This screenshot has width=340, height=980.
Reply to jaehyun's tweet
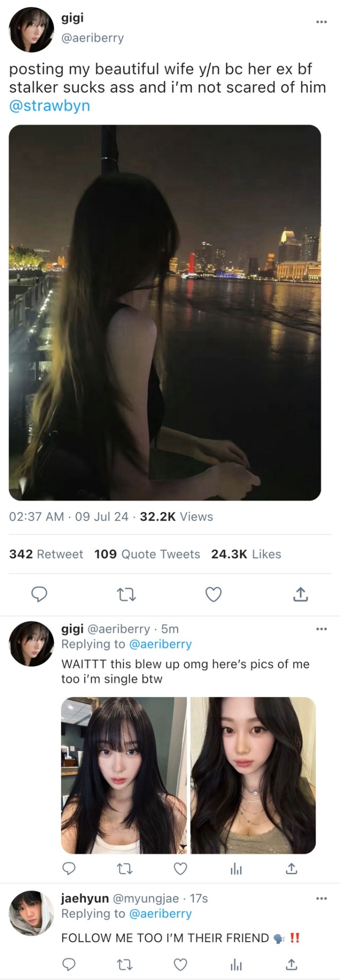pyautogui.click(x=69, y=965)
